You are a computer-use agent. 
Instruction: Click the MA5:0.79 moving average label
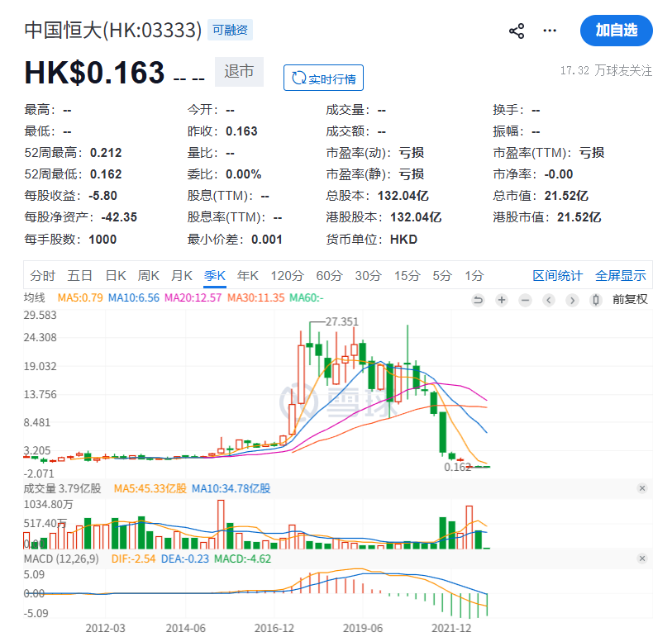pos(80,297)
